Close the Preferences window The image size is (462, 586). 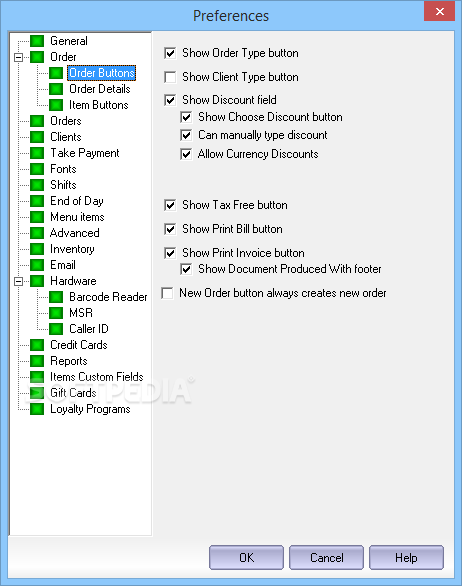(440, 11)
